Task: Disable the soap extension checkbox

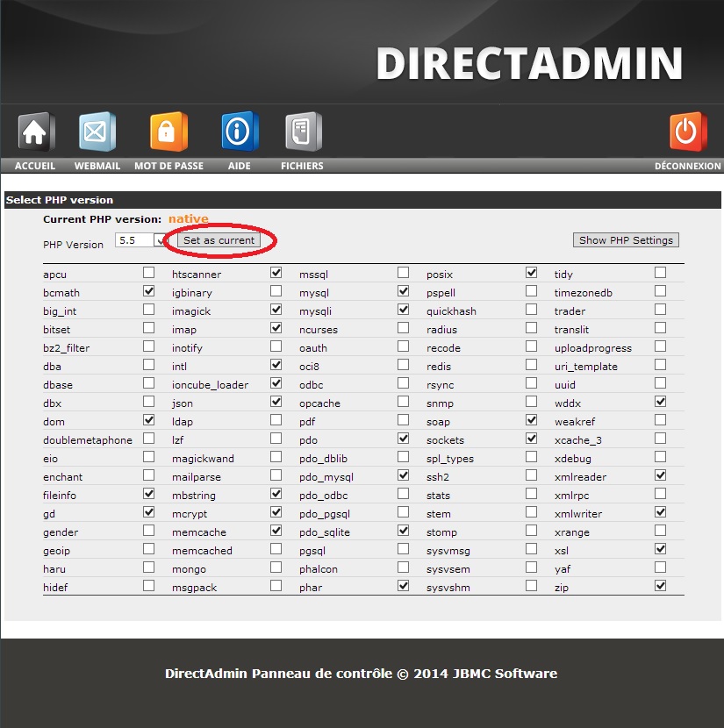Action: point(531,420)
